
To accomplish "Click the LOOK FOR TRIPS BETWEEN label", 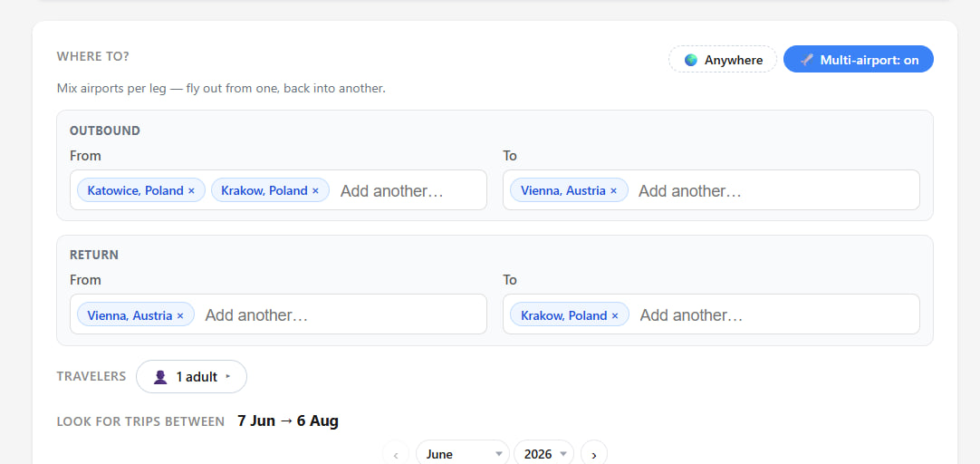I will point(140,421).
